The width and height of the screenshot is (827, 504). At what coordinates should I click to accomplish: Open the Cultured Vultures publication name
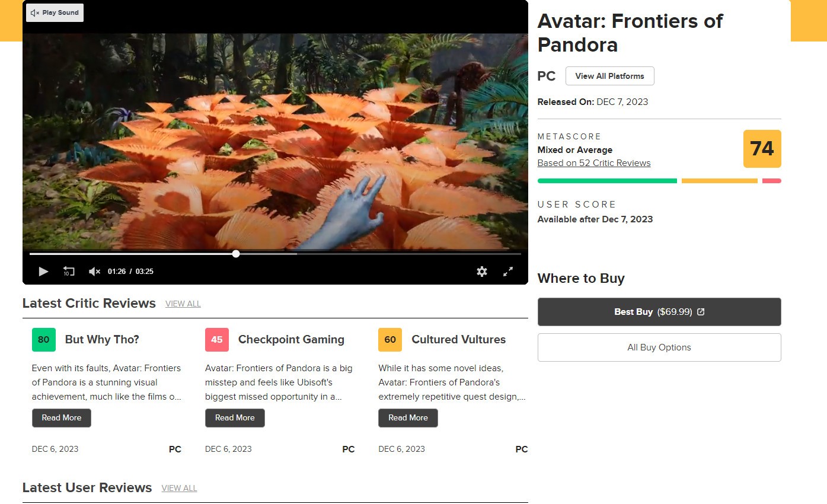point(458,340)
